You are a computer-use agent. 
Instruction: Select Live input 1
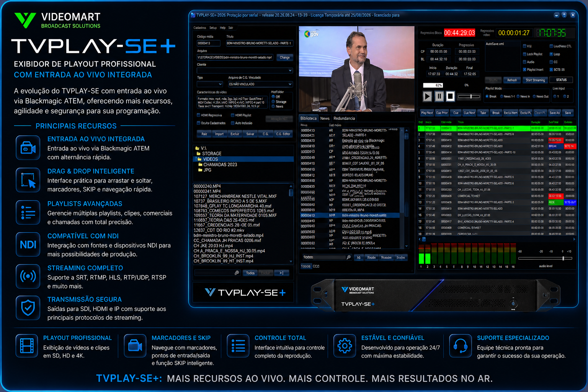(555, 96)
